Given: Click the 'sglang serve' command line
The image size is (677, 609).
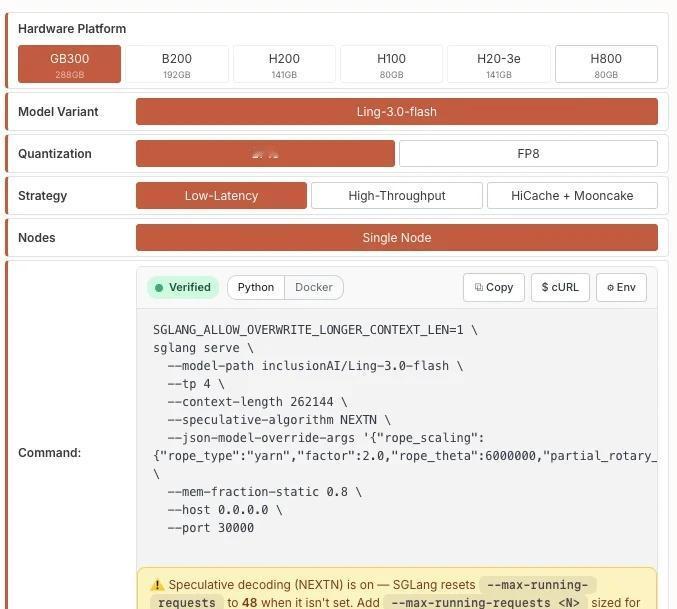Looking at the screenshot, I should tap(203, 348).
